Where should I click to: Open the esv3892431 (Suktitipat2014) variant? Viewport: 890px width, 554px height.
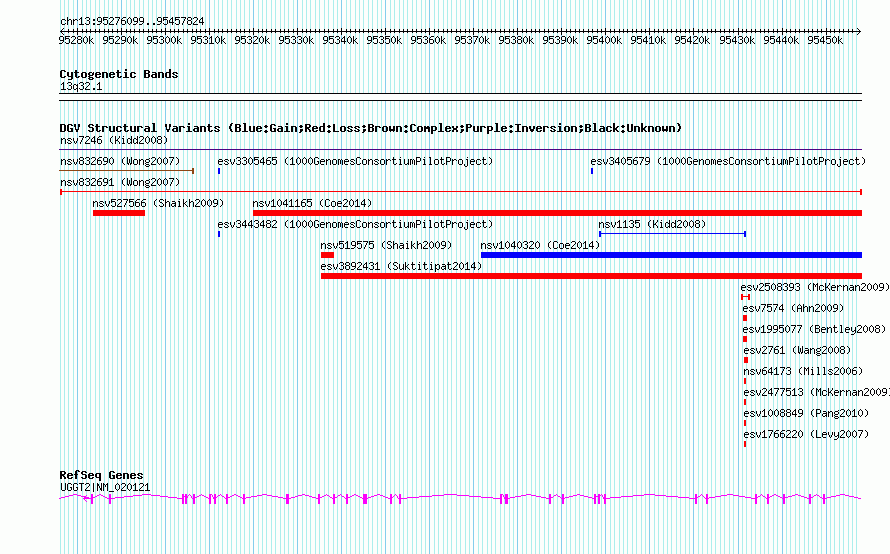click(401, 266)
